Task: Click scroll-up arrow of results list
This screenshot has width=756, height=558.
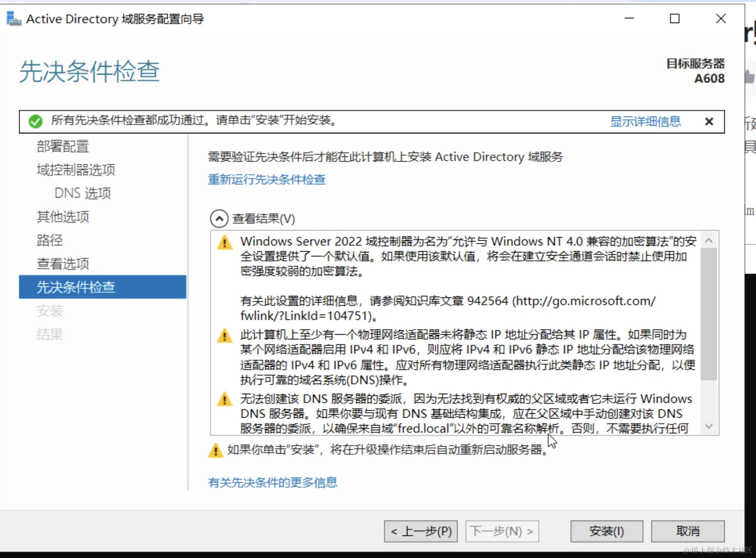Action: [x=708, y=240]
